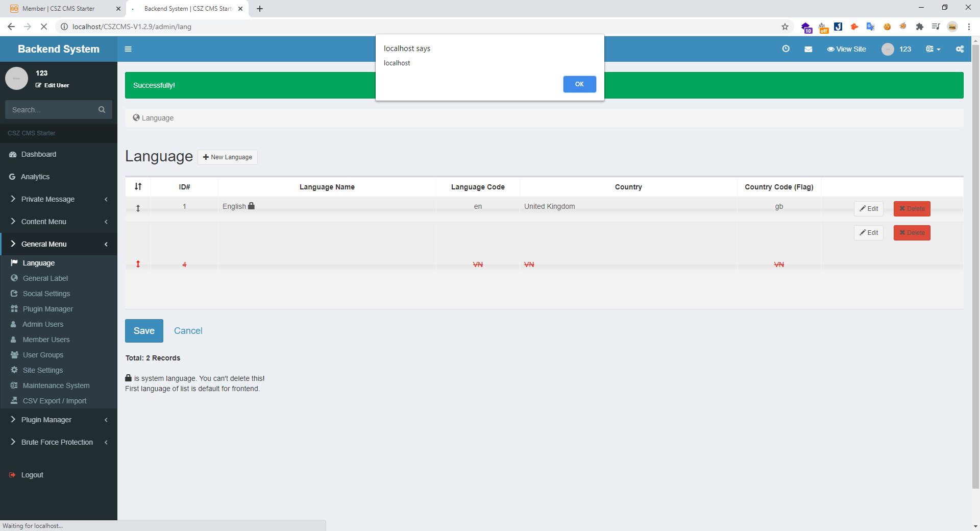Open Site Settings in sidebar

point(59,370)
